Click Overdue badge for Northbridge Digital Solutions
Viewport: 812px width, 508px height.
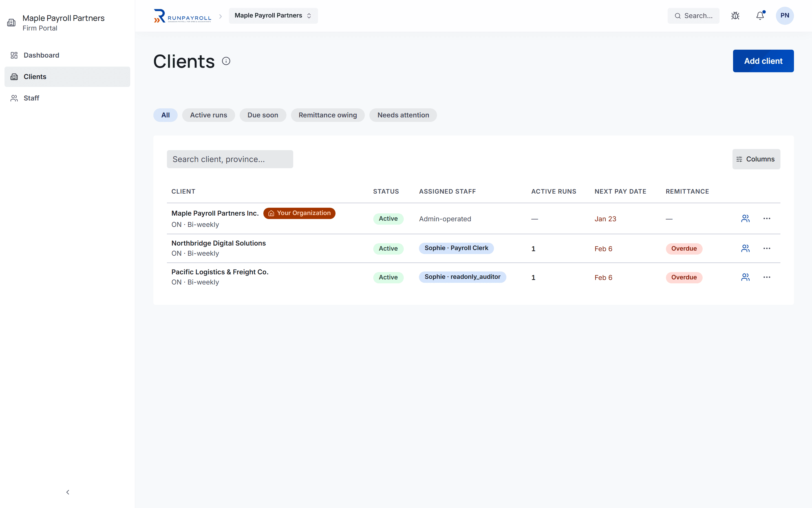pyautogui.click(x=684, y=249)
